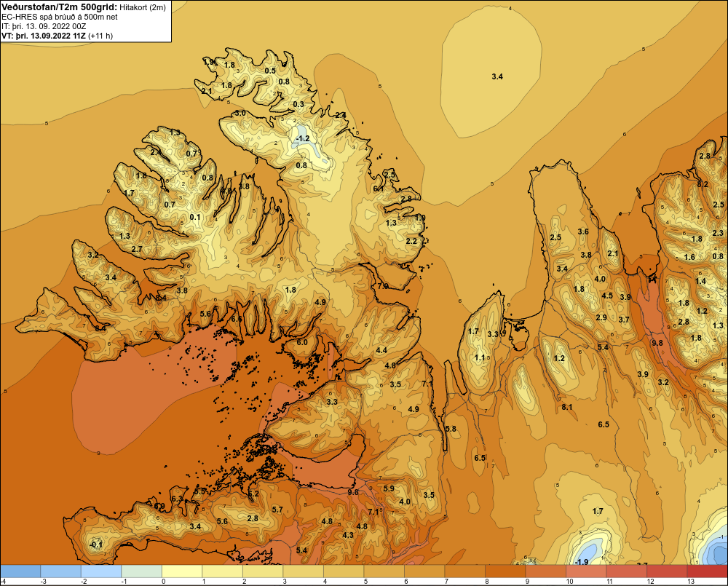Select the legend color band between 10 and 11
Screen dimensions: 728x586
click(x=586, y=571)
